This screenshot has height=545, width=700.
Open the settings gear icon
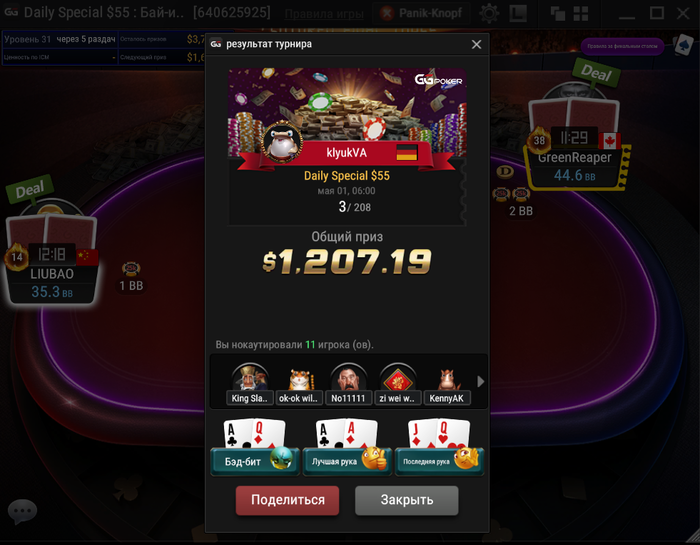click(x=489, y=13)
